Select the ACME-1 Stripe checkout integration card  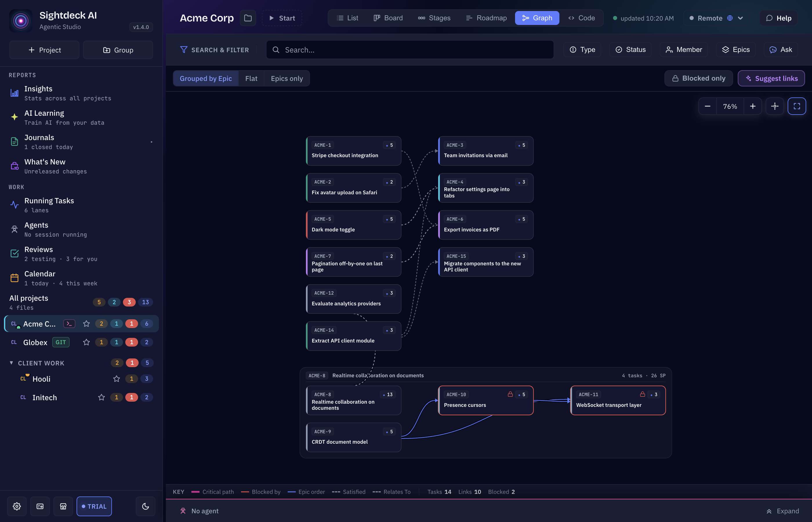[x=354, y=151]
